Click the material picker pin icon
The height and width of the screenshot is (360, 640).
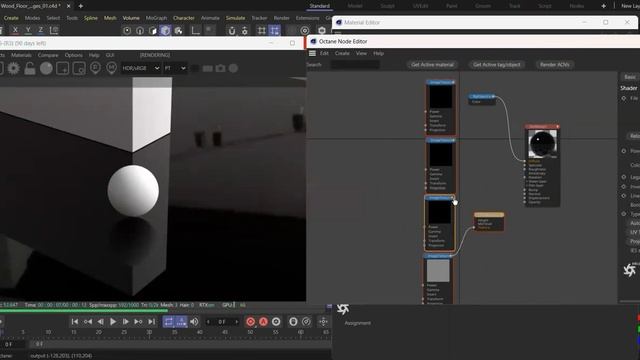[111, 68]
